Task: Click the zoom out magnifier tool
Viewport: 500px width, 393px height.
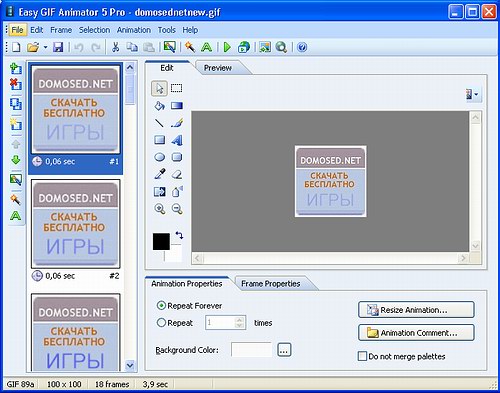Action: (177, 209)
